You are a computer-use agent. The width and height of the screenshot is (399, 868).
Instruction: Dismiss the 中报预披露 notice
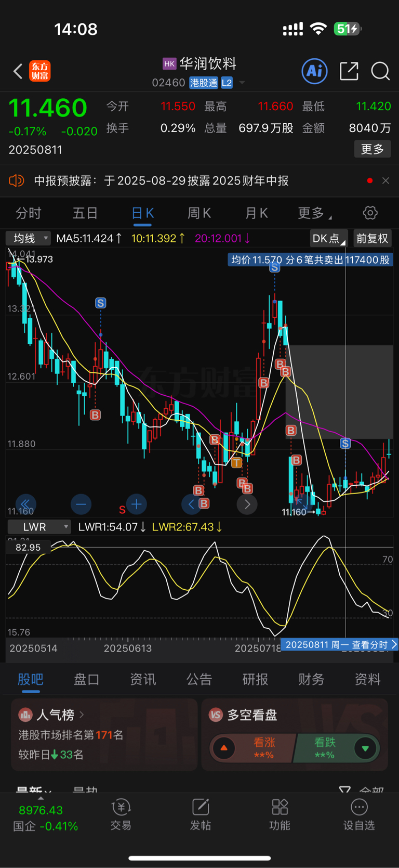pyautogui.click(x=385, y=180)
